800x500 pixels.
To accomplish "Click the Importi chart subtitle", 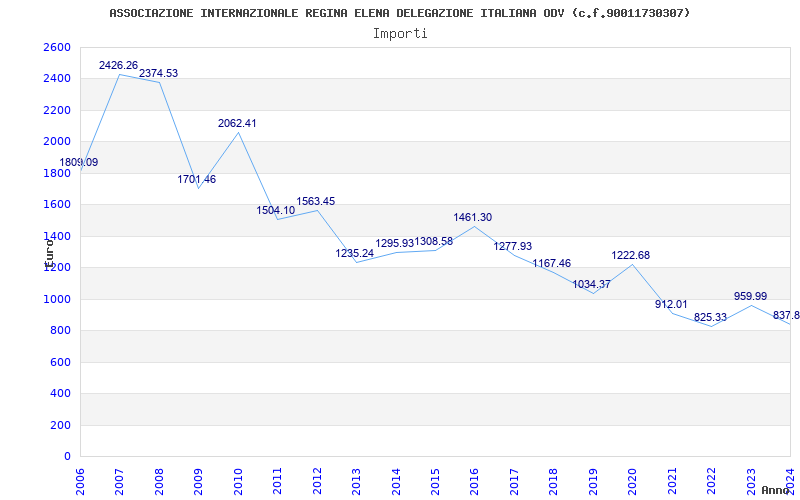I will point(400,34).
